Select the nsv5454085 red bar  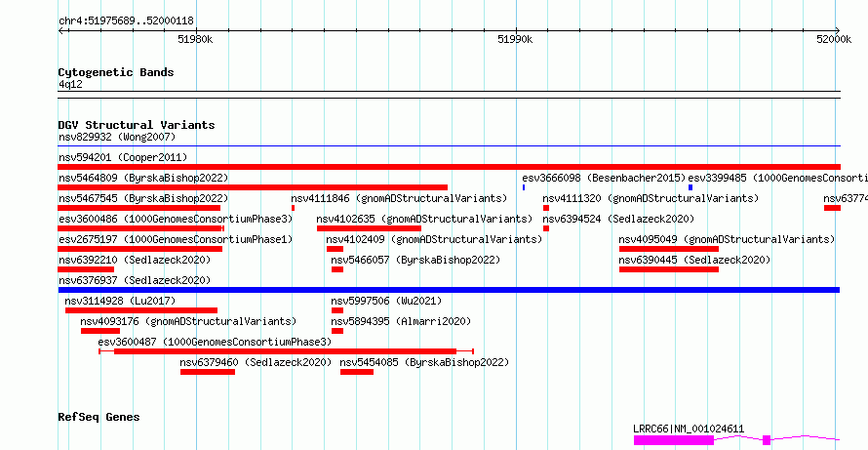[x=357, y=372]
